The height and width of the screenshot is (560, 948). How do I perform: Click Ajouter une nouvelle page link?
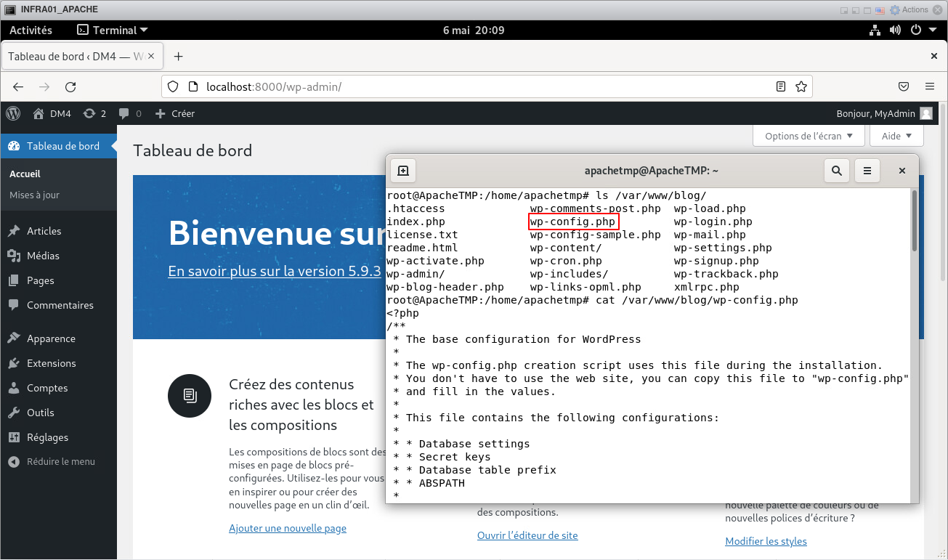coord(288,528)
